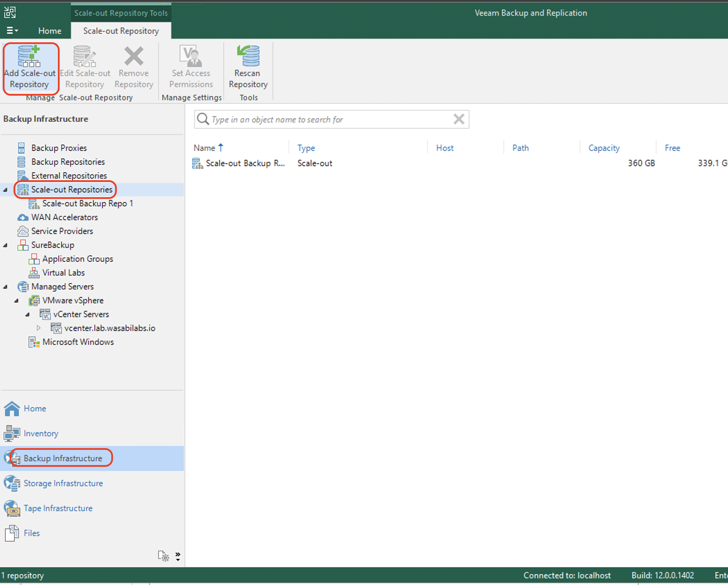Sort by Name column header
Image resolution: width=728 pixels, height=585 pixels.
(208, 148)
